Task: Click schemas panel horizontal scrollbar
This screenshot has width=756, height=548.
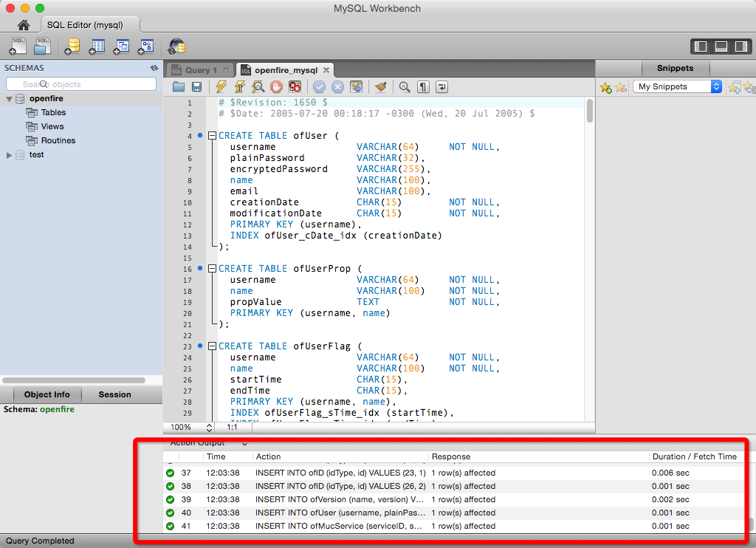Action: [x=74, y=380]
